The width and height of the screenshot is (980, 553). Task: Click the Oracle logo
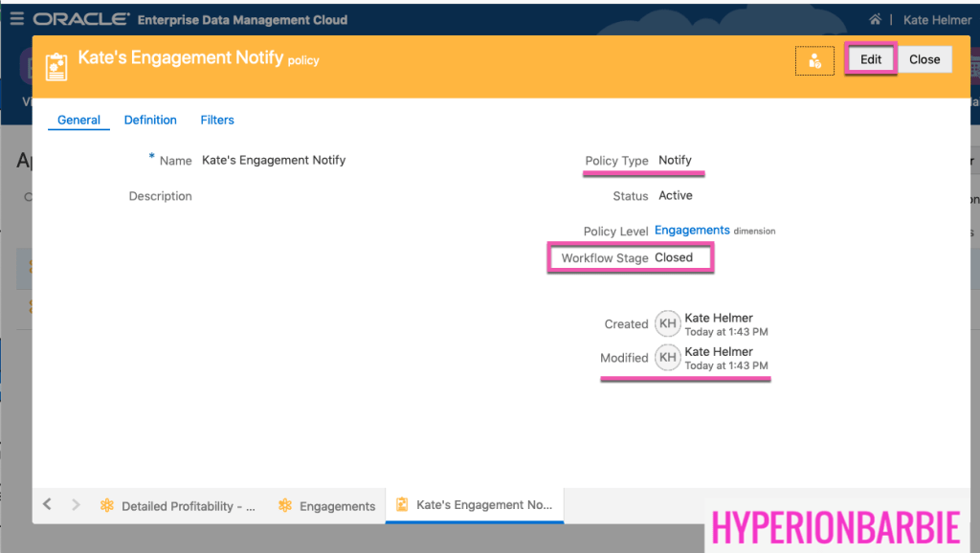click(81, 19)
